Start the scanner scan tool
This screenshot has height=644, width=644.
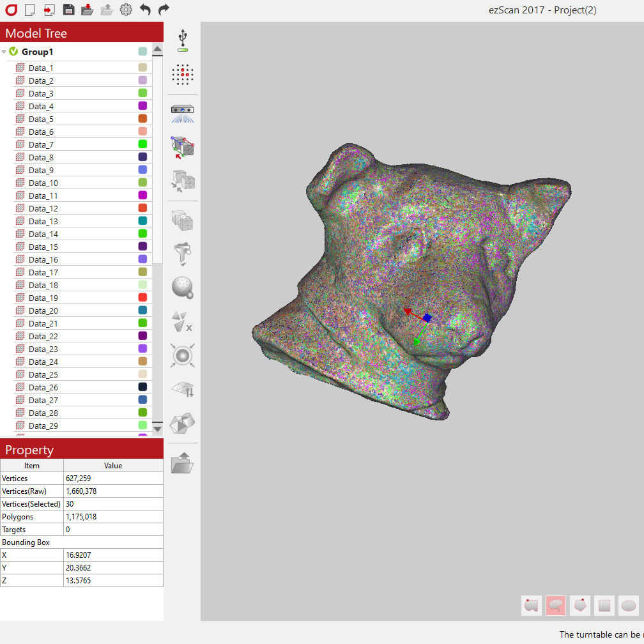183,113
